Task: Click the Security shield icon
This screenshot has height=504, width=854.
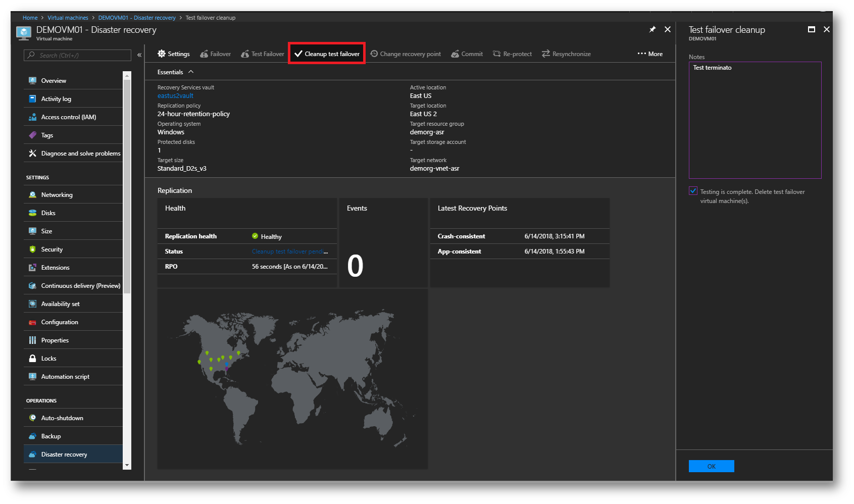Action: pyautogui.click(x=32, y=249)
